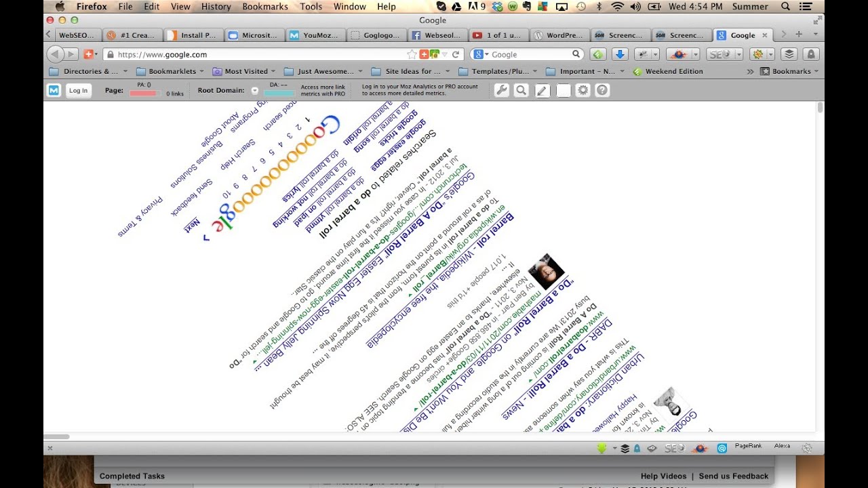This screenshot has width=868, height=488.
Task: Go forward with the forward arrow
Action: click(71, 54)
